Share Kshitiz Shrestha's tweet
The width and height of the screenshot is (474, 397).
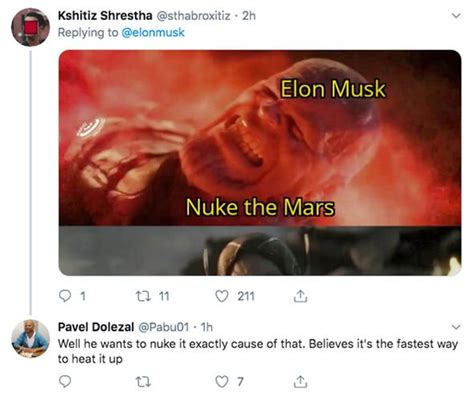click(x=300, y=296)
